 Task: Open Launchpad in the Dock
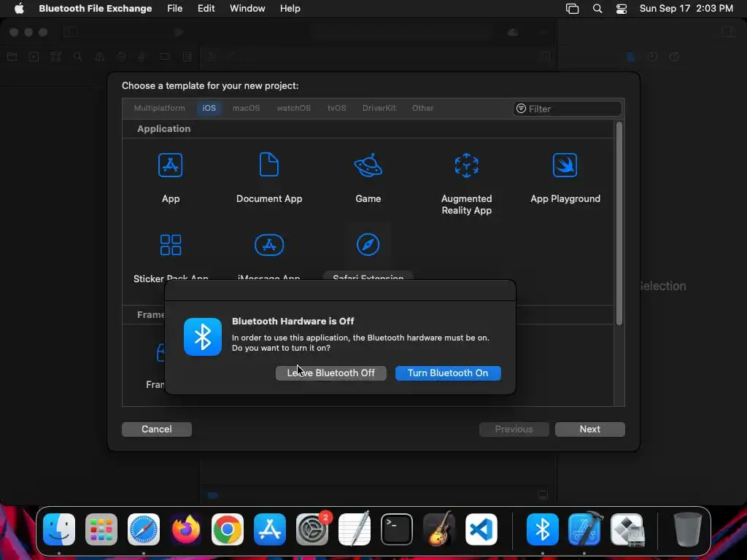[x=101, y=529]
